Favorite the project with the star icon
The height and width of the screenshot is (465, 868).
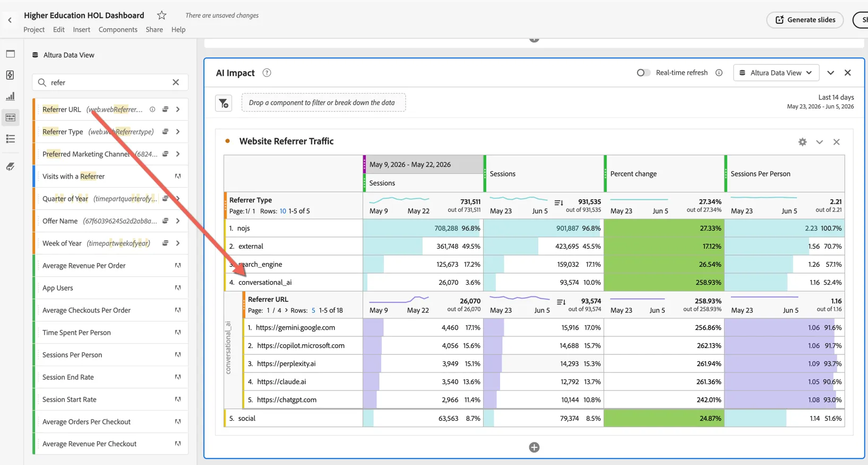pyautogui.click(x=162, y=15)
